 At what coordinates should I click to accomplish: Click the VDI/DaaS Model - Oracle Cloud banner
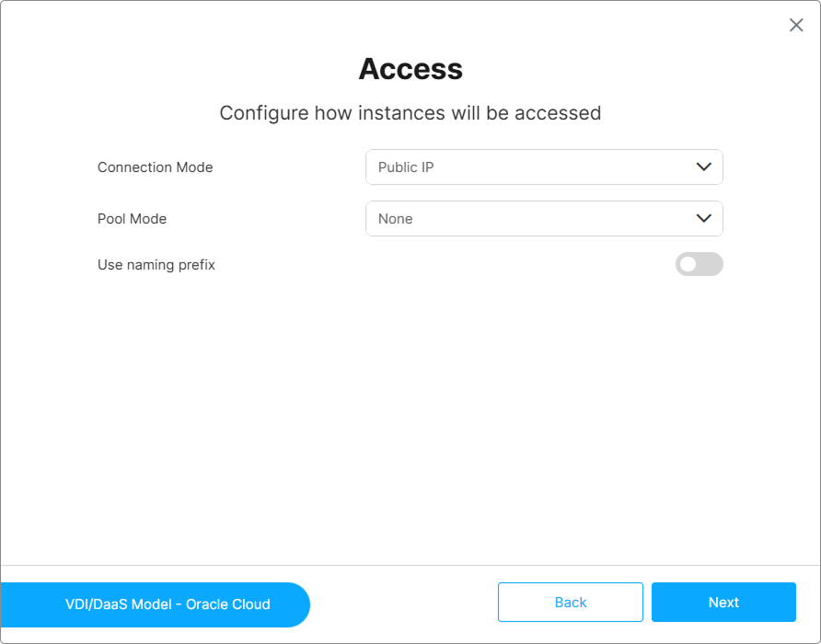[155, 604]
